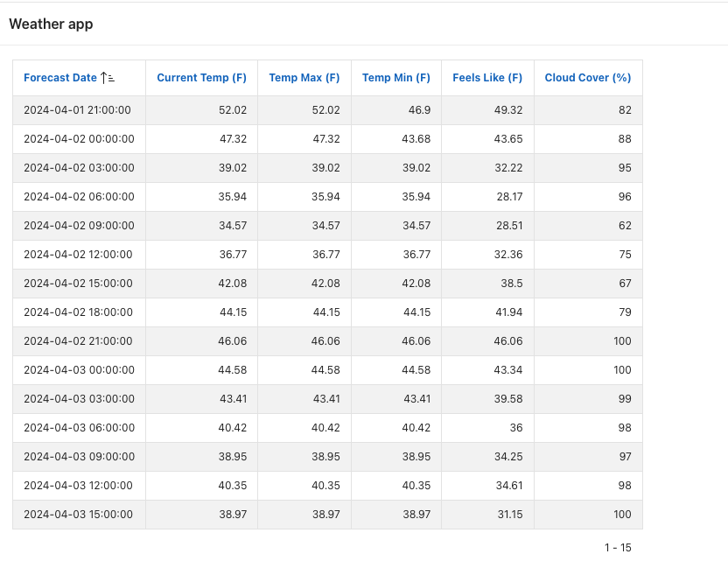Select the 2024-04-03 15:00:00 date cell
Screen dimensions: 728x568
pos(78,515)
